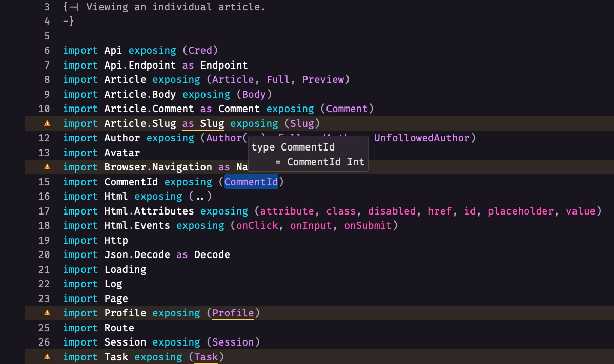Click the warning icon beside Task import
Screen dimensions: 614x364
tap(47, 357)
